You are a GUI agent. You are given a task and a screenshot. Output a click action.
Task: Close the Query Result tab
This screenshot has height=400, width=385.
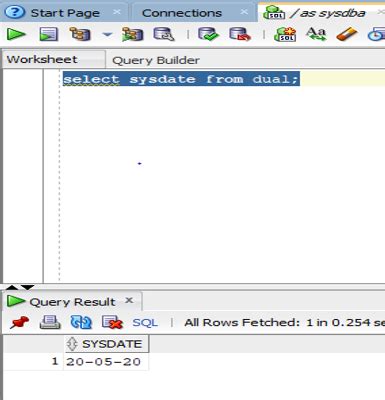(x=129, y=300)
